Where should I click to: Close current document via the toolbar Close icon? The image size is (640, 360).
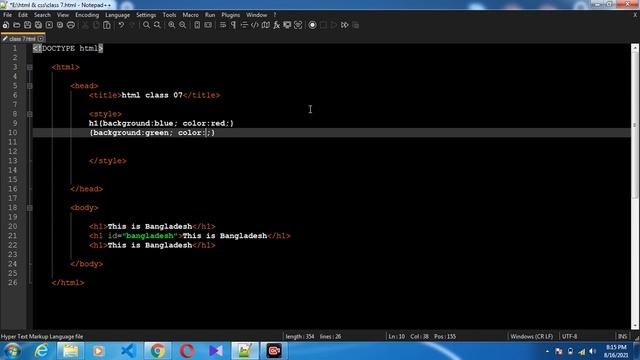(x=49, y=25)
